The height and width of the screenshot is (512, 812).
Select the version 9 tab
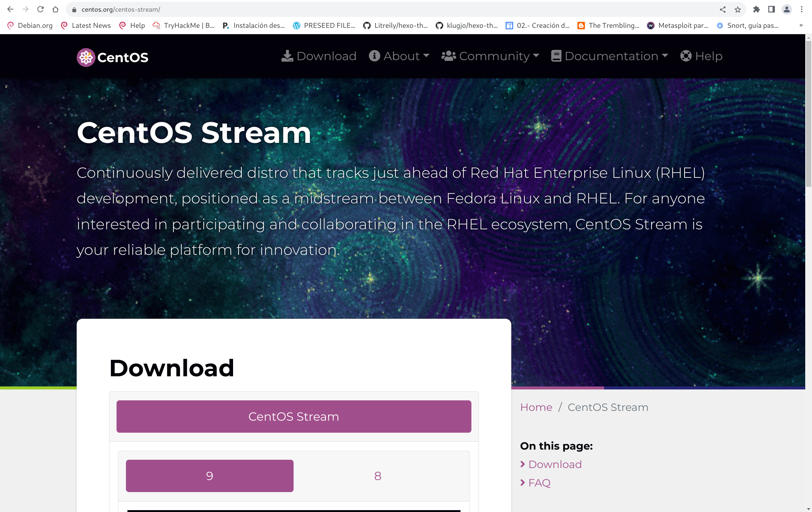coord(209,476)
